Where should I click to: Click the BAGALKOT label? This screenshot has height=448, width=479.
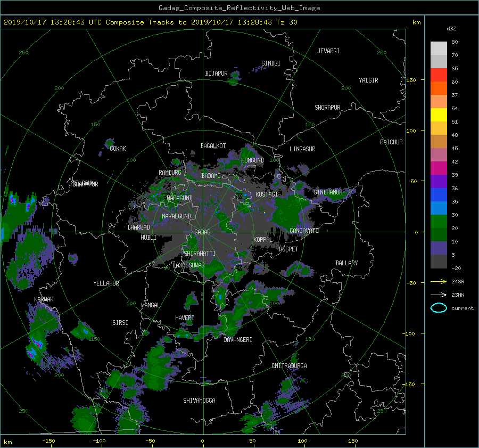213,146
